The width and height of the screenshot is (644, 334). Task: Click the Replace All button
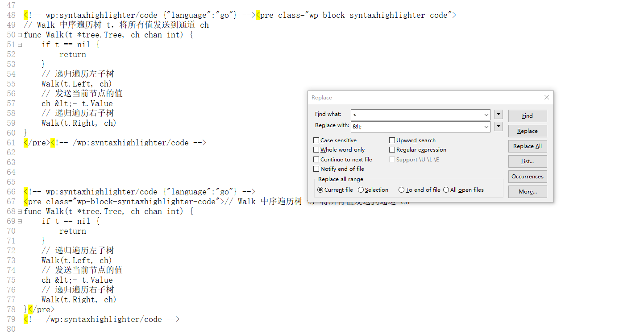pos(528,146)
